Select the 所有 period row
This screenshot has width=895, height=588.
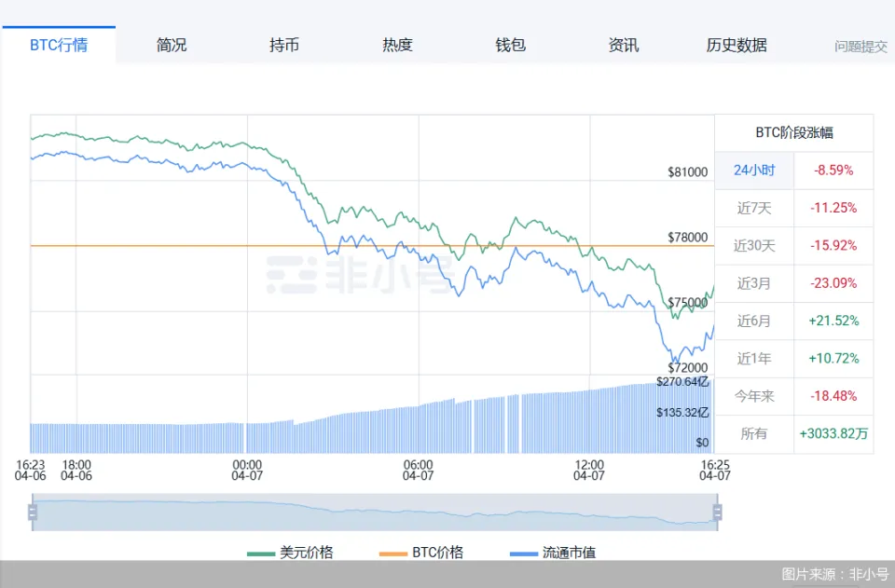pos(794,434)
